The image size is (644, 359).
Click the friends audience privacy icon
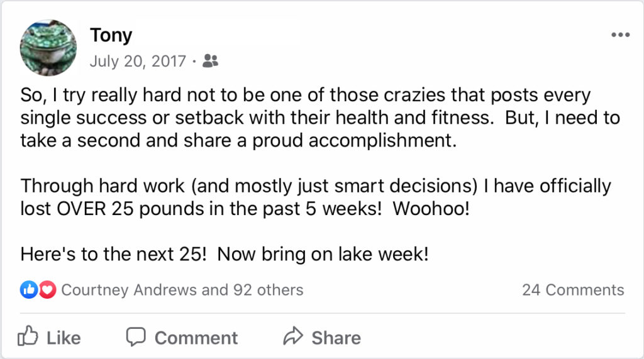[210, 61]
